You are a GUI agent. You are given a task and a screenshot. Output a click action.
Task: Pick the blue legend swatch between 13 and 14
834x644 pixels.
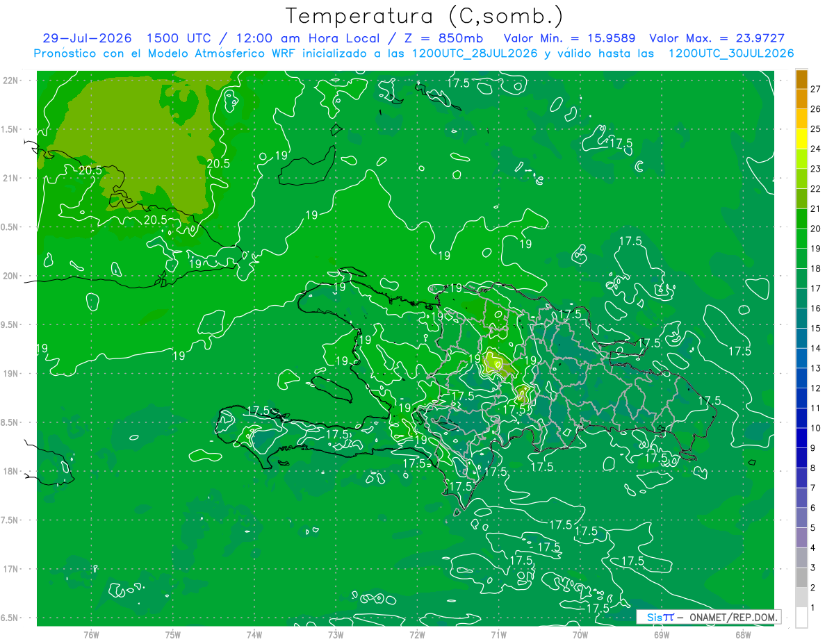[x=801, y=358]
